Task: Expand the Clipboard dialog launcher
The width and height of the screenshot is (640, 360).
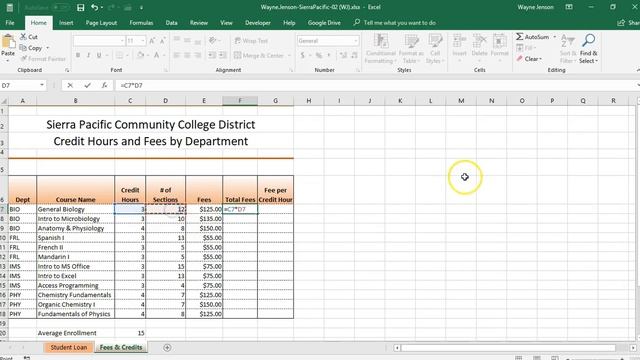Action: coord(67,70)
